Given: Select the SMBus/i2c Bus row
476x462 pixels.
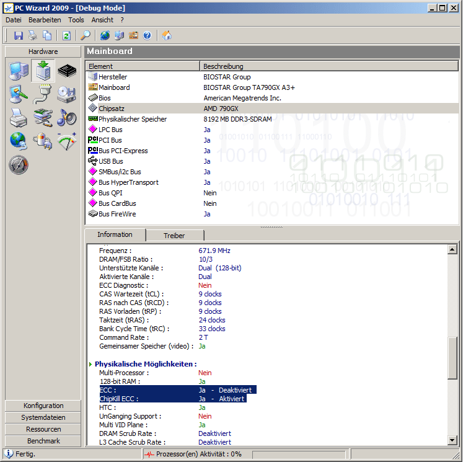Looking at the screenshot, I should pyautogui.click(x=272, y=172).
